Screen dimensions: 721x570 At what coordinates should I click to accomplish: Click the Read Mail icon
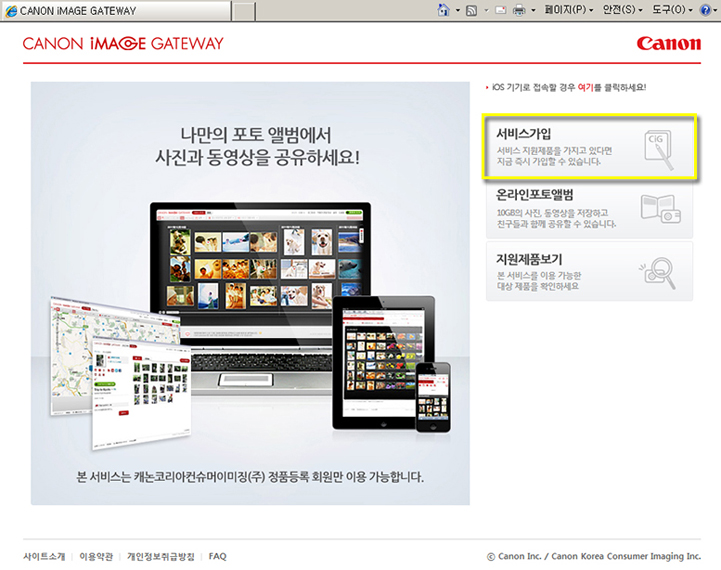[501, 10]
